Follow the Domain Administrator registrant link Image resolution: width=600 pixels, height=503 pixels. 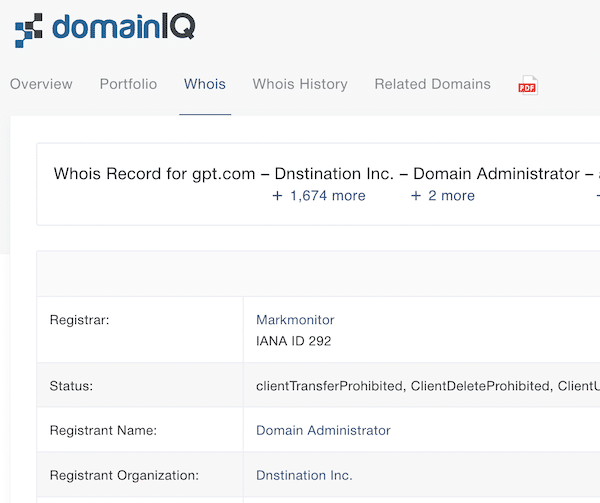[323, 430]
